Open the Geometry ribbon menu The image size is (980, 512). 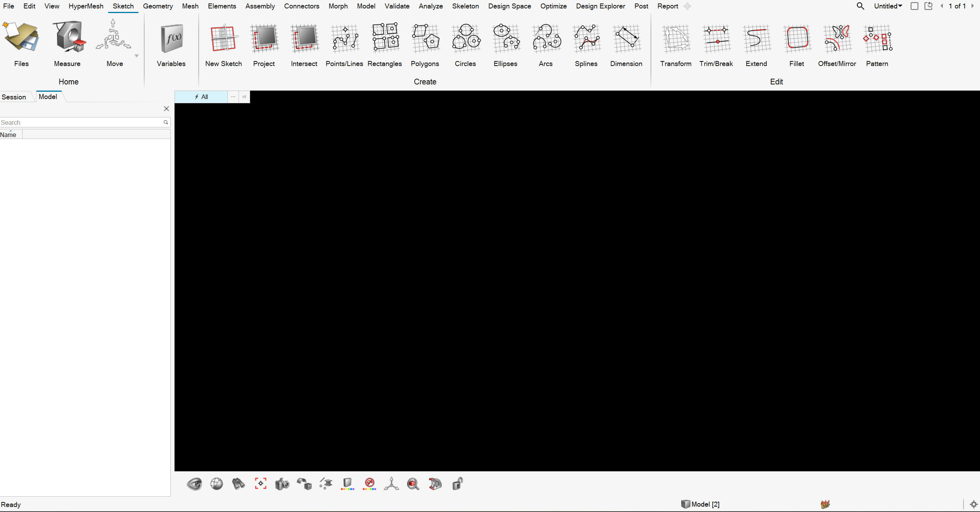click(x=158, y=6)
